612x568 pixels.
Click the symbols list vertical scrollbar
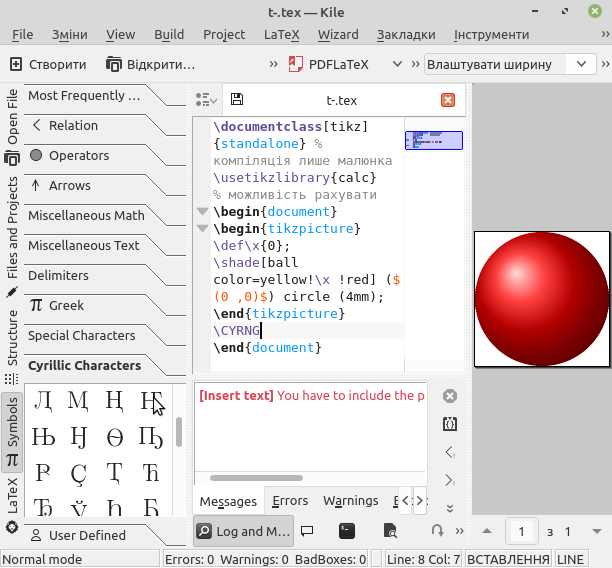tap(179, 432)
